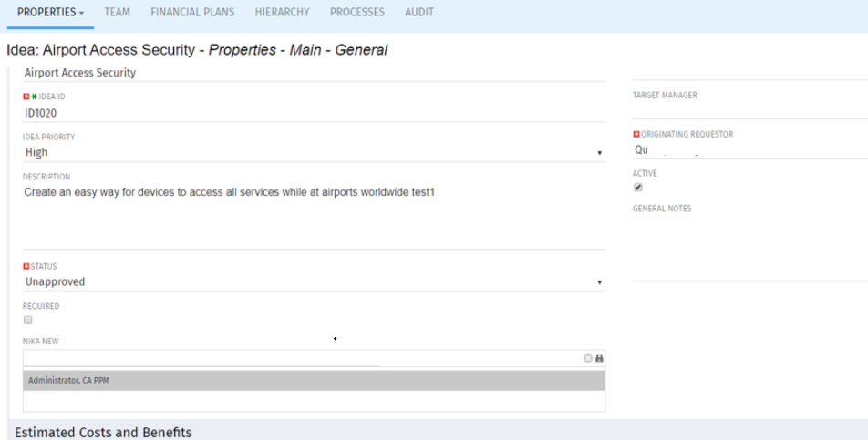868x440 pixels.
Task: Uncheck the Active checkbox
Action: pyautogui.click(x=637, y=188)
